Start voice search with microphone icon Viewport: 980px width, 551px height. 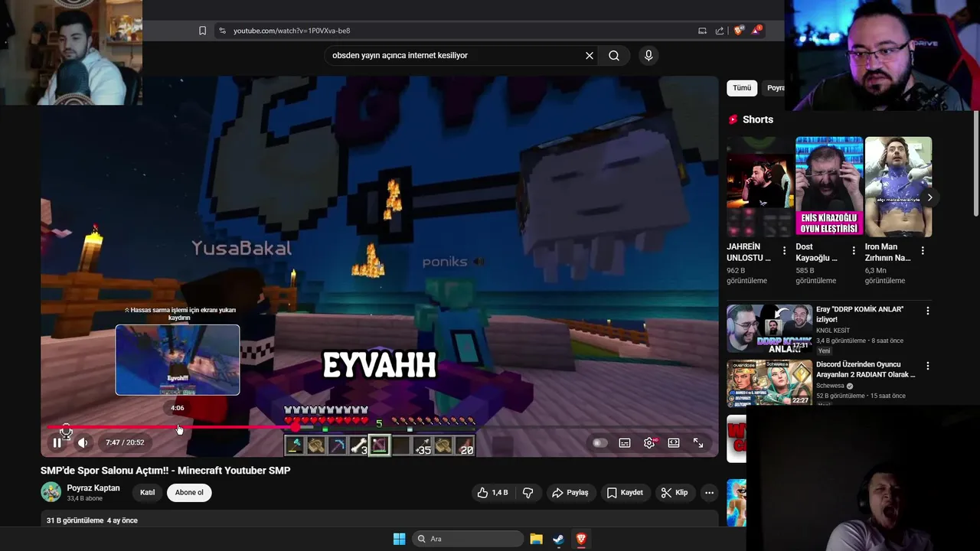(x=648, y=55)
